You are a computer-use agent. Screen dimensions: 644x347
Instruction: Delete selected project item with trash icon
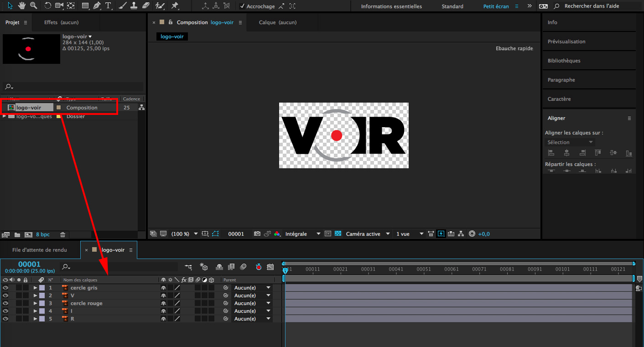tap(63, 235)
